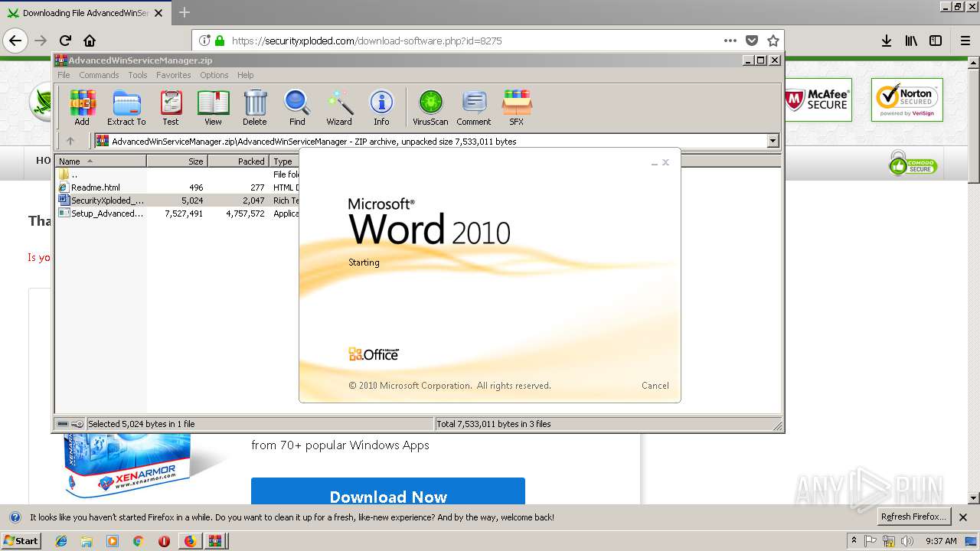Click the Refresh Firefox button
This screenshot has width=980, height=551.
(x=913, y=517)
